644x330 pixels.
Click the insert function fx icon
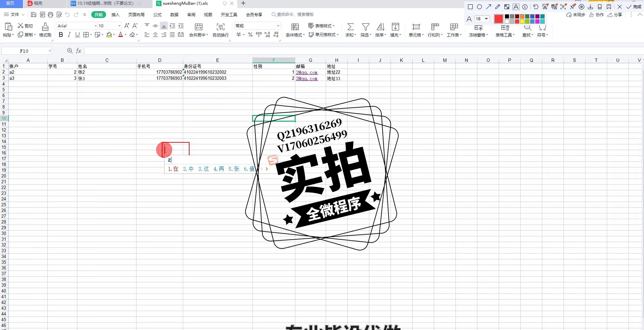(79, 51)
